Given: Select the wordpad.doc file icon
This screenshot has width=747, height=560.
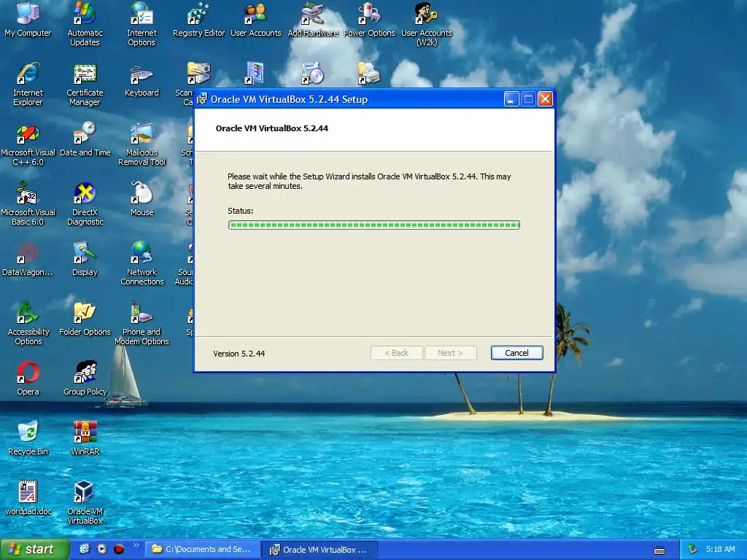Looking at the screenshot, I should tap(28, 497).
